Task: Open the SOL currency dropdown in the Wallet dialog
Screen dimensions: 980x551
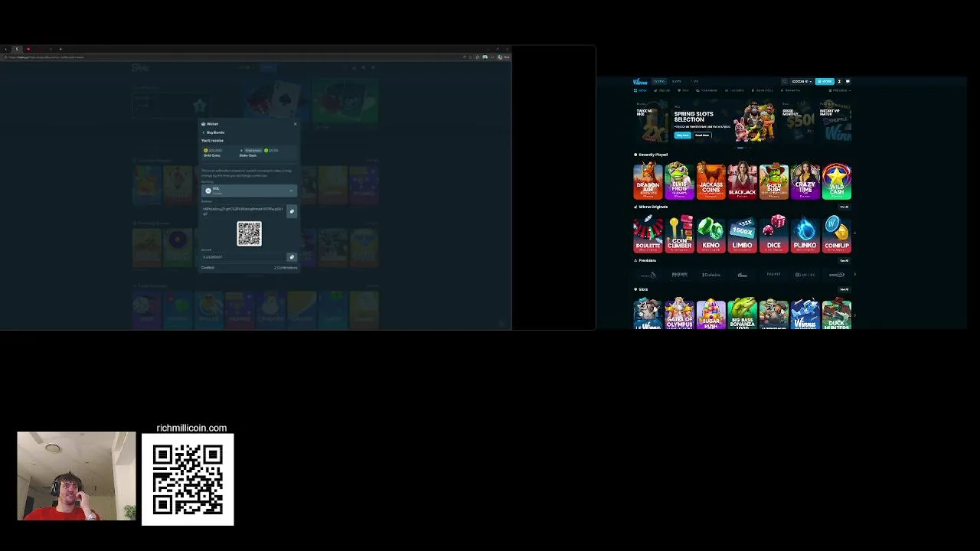Action: point(249,191)
